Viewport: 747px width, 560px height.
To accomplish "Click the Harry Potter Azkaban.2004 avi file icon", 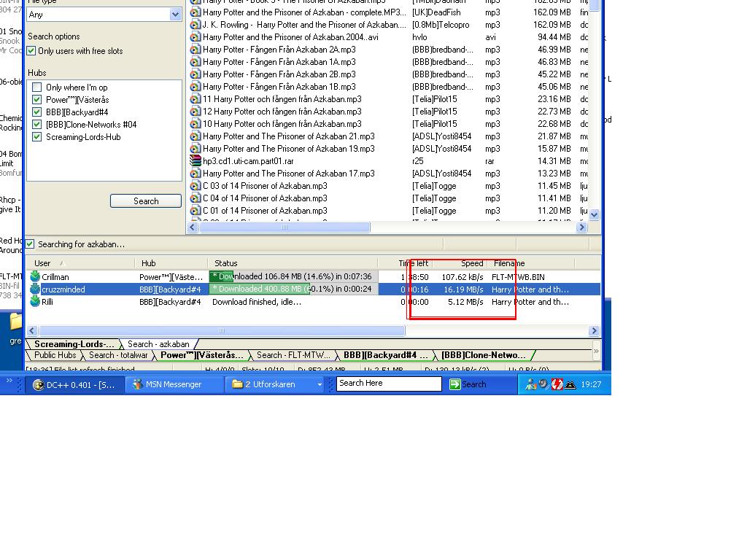I will [x=196, y=36].
